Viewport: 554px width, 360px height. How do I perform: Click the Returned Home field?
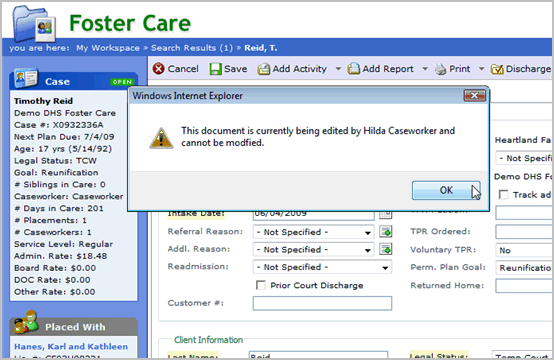coord(524,285)
